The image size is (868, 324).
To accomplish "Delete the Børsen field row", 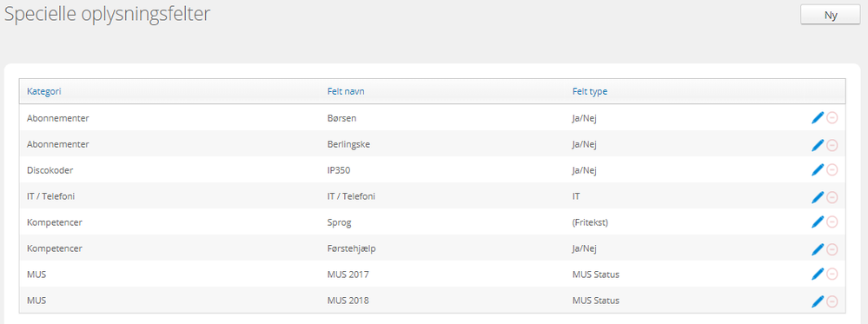I will [x=832, y=118].
